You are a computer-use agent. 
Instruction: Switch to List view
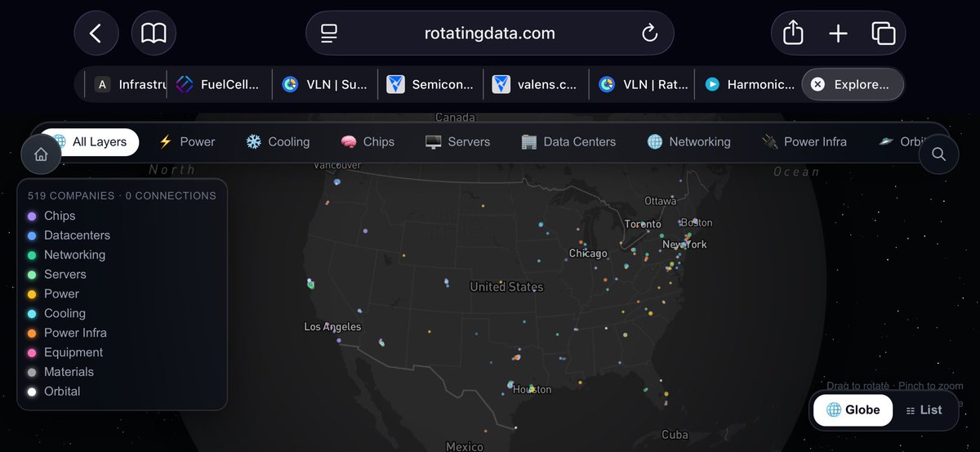pyautogui.click(x=924, y=410)
